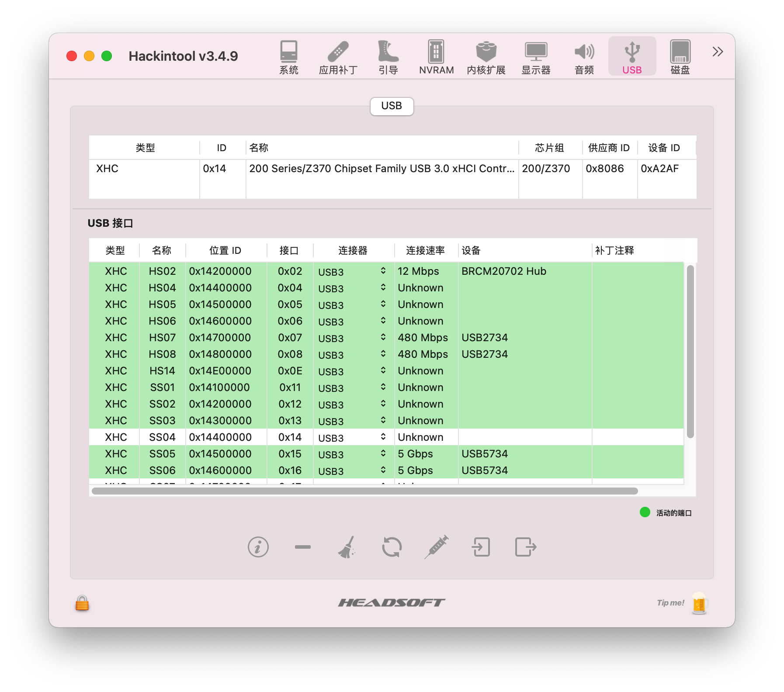Click the ports list vertical scrollbar
Viewport: 784px width, 692px height.
click(690, 351)
